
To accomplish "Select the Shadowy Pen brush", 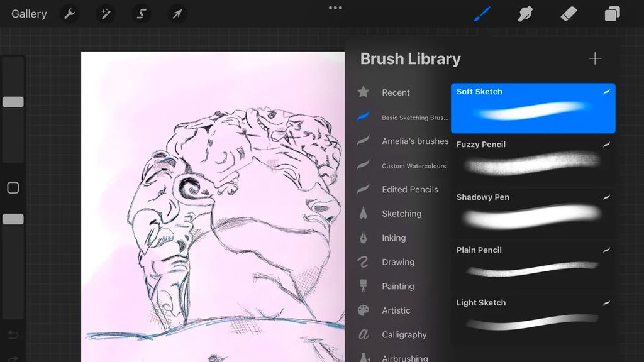I will pos(533,214).
